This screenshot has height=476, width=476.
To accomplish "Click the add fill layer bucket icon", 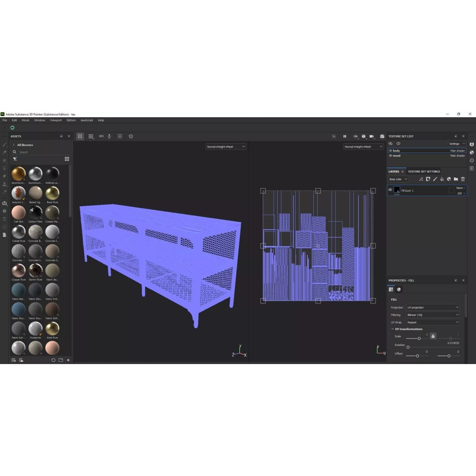I will click(x=442, y=179).
